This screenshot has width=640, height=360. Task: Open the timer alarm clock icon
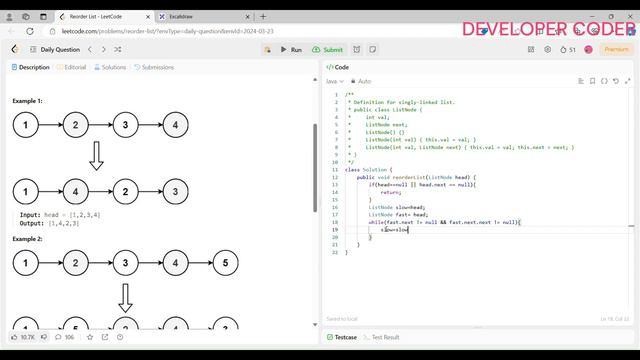click(x=357, y=49)
